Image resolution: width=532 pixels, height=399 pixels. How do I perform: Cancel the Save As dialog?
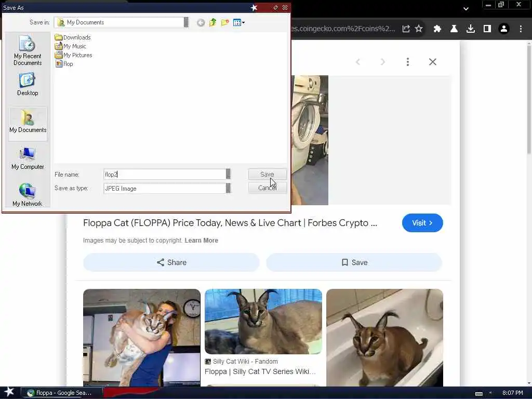pos(268,188)
